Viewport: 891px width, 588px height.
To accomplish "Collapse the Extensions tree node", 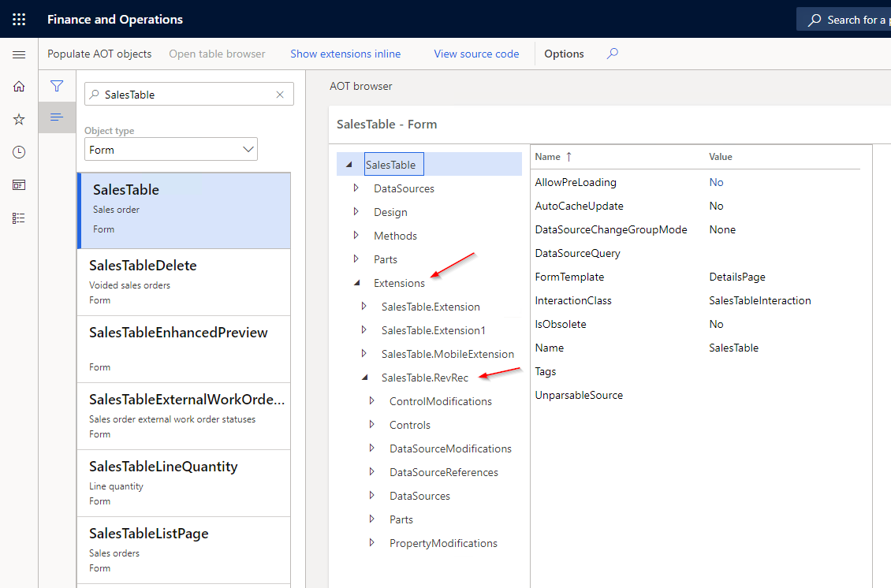I will click(x=356, y=283).
